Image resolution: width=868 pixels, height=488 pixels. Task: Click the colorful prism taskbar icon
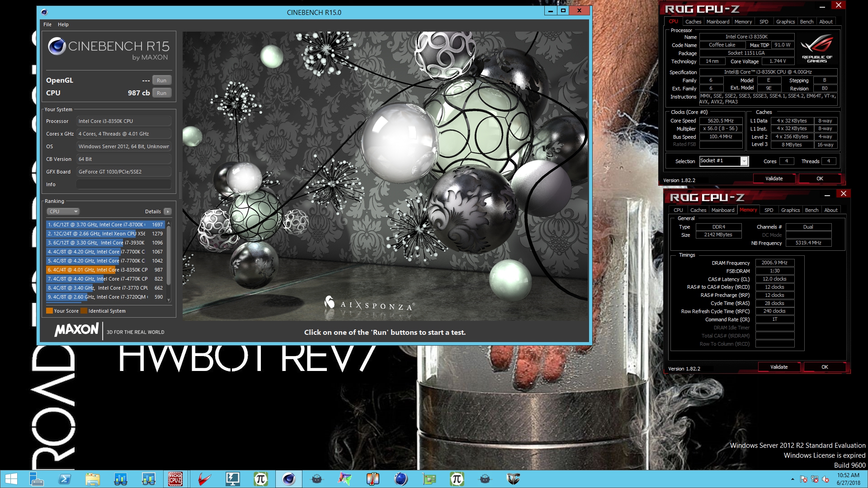(x=344, y=479)
